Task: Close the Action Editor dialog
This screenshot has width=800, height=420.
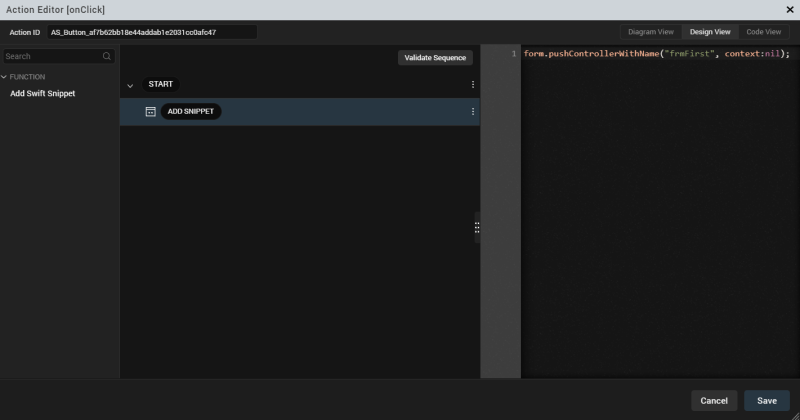Action: click(x=787, y=10)
